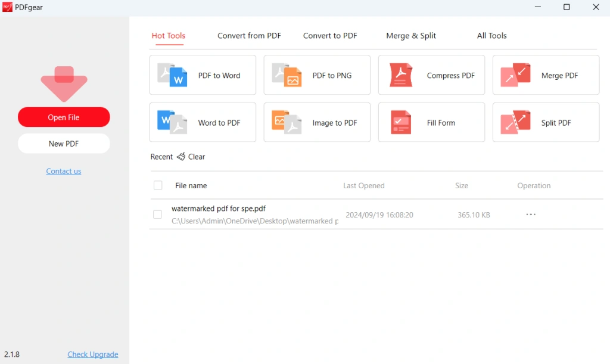Click the red Open File button
Image resolution: width=610 pixels, height=364 pixels.
pyautogui.click(x=64, y=117)
